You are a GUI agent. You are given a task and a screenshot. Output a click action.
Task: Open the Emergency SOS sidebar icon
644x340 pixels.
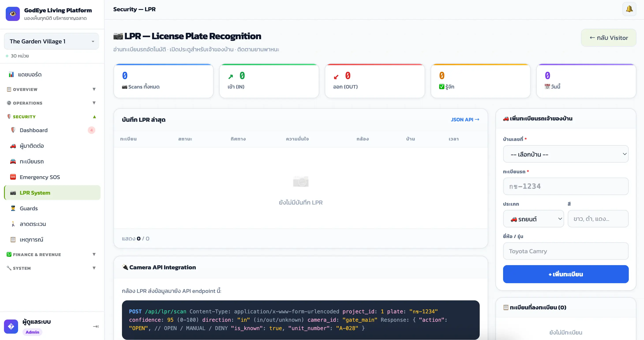coord(13,177)
